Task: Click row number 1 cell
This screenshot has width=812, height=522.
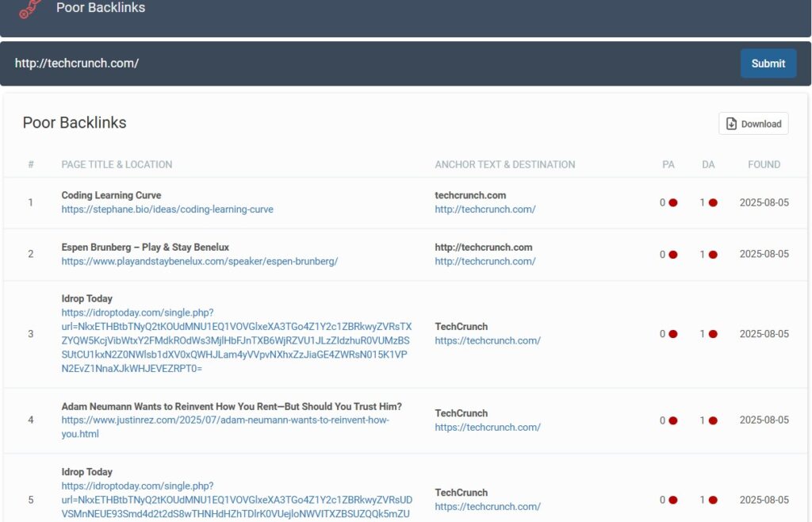Action: 31,202
